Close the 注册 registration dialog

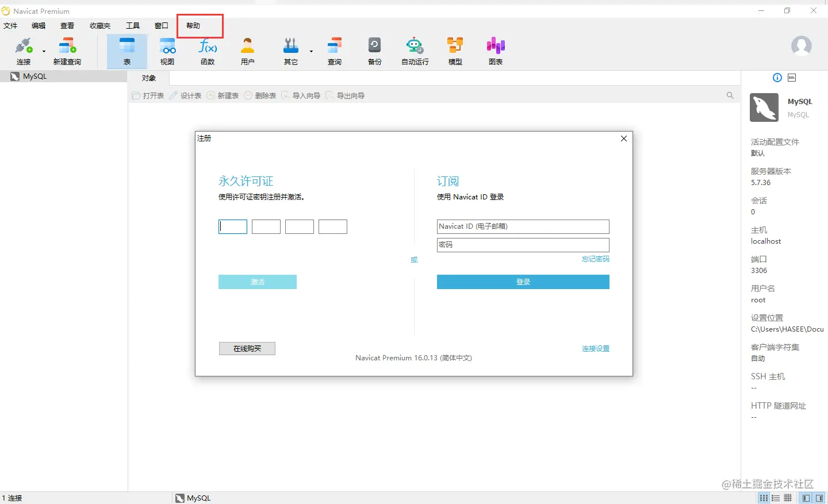tap(624, 138)
